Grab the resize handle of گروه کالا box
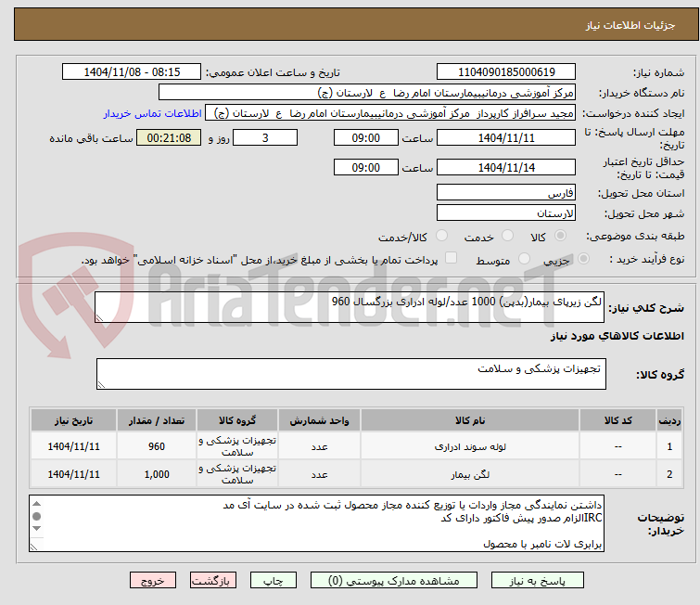Image resolution: width=700 pixels, height=605 pixels. [x=101, y=384]
